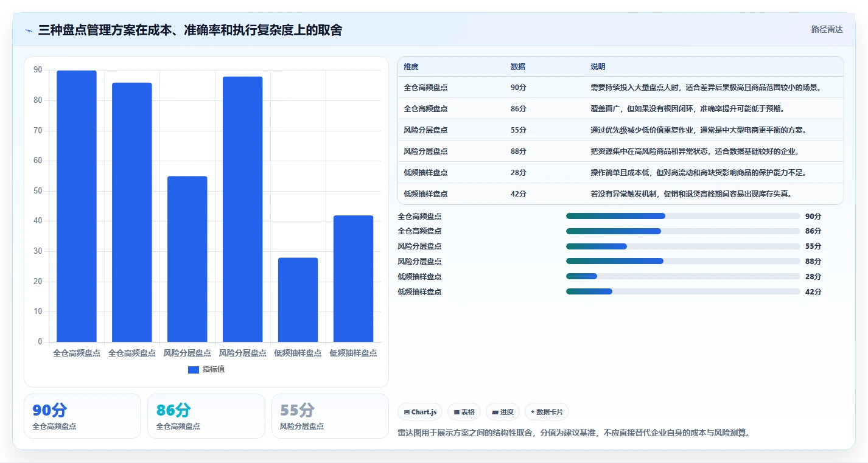Click the Chart.js tag pill
Viewport: 868px width, 463px height.
click(420, 412)
